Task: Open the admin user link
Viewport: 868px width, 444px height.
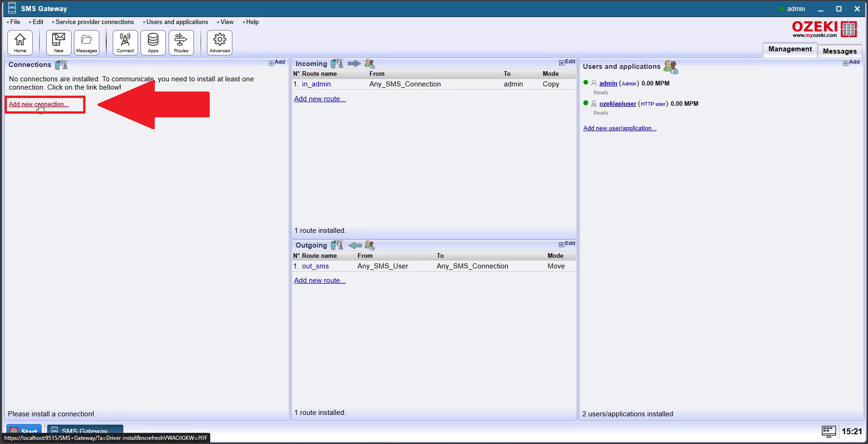Action: (608, 84)
